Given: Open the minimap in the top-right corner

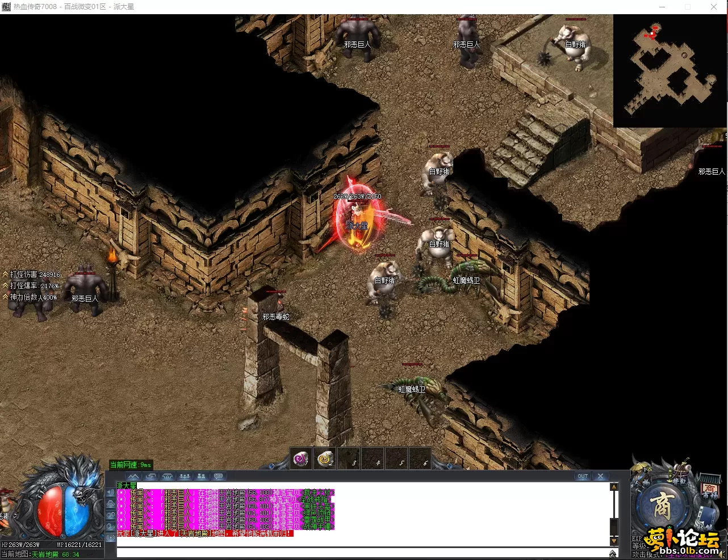Looking at the screenshot, I should (x=670, y=71).
